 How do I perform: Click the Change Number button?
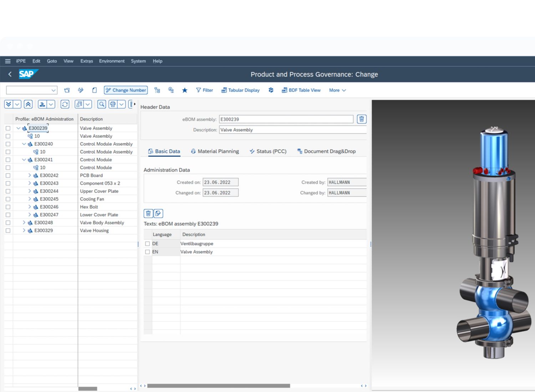(x=126, y=90)
